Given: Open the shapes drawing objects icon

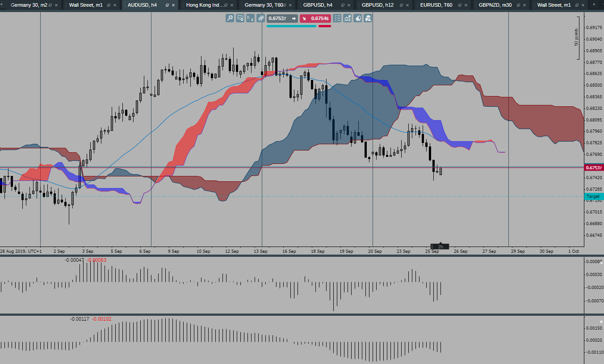Looking at the screenshot, I should pos(368,18).
